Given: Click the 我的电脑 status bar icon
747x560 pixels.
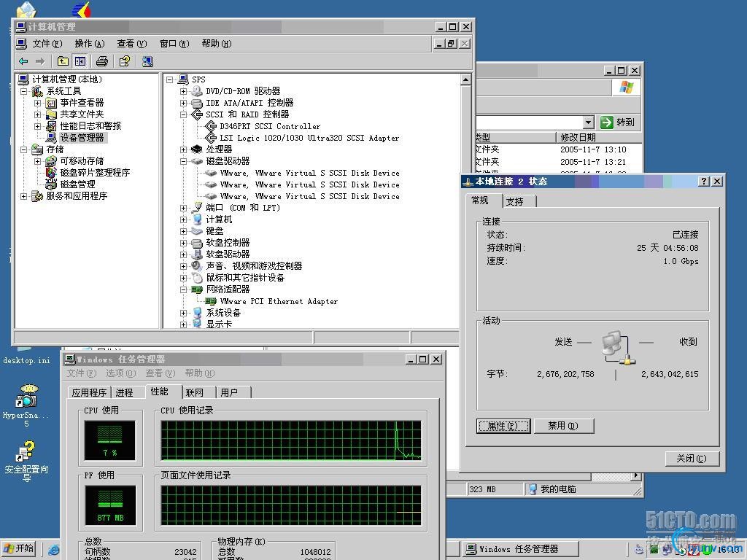Looking at the screenshot, I should click(x=533, y=489).
